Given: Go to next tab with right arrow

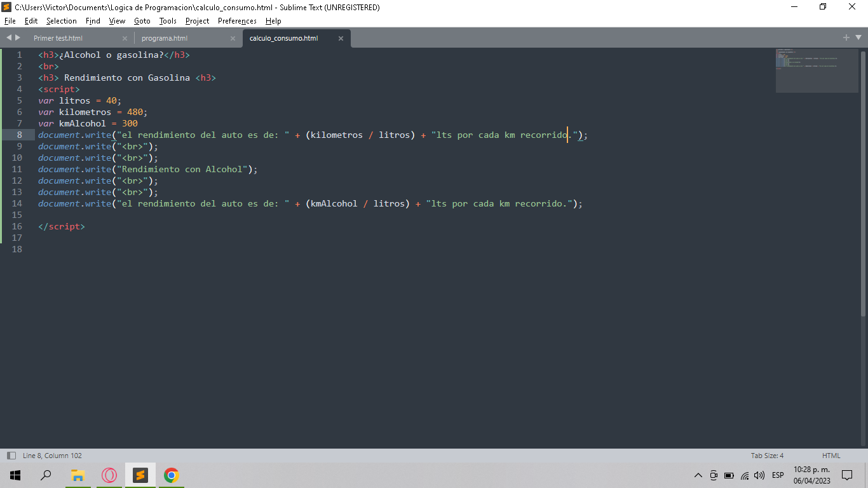Looking at the screenshot, I should click(18, 37).
